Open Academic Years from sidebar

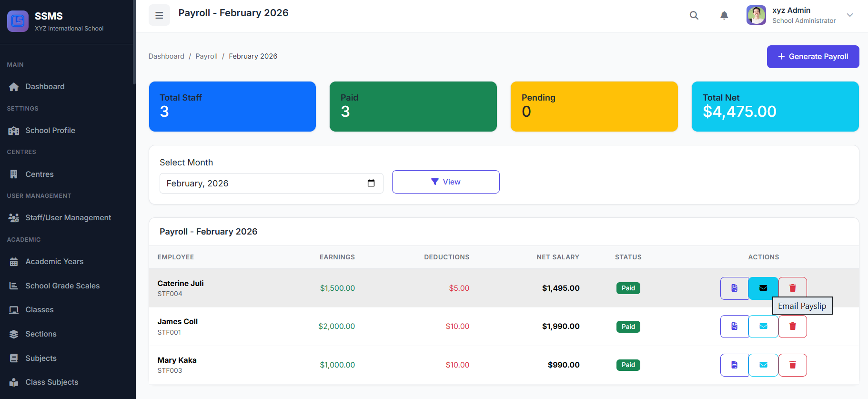click(54, 262)
